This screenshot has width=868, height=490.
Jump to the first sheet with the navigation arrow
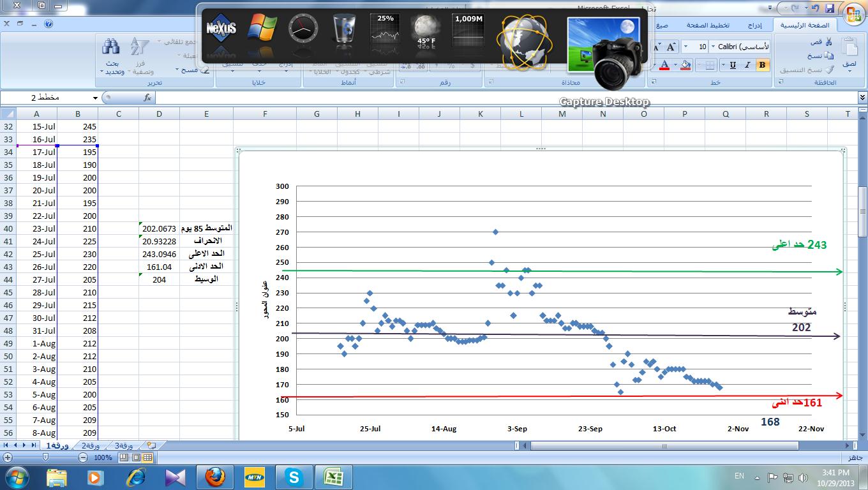click(6, 445)
